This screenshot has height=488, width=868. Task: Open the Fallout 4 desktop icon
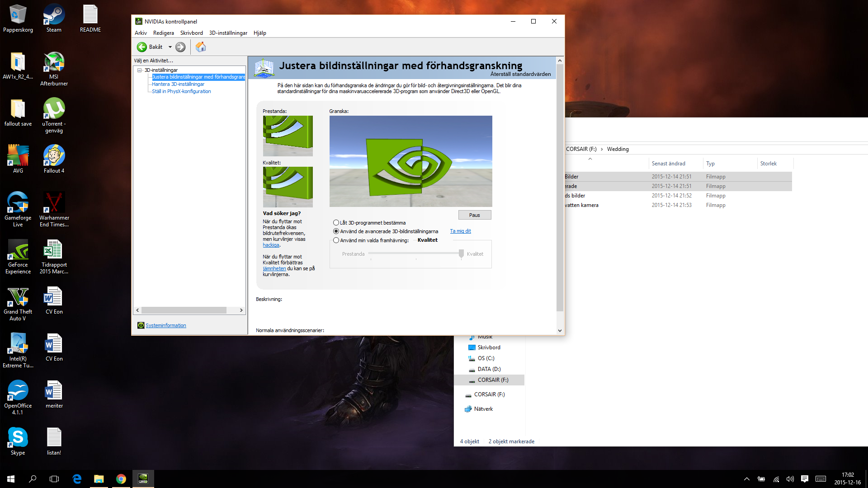pyautogui.click(x=54, y=159)
